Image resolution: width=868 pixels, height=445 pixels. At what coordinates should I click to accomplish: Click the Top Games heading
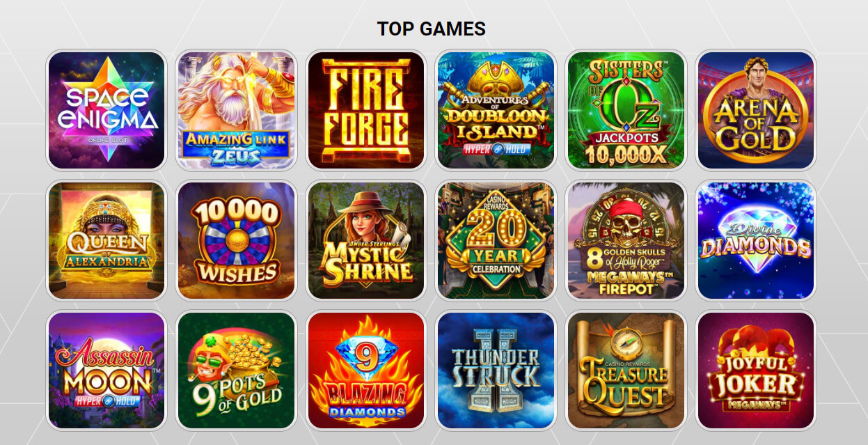point(432,29)
